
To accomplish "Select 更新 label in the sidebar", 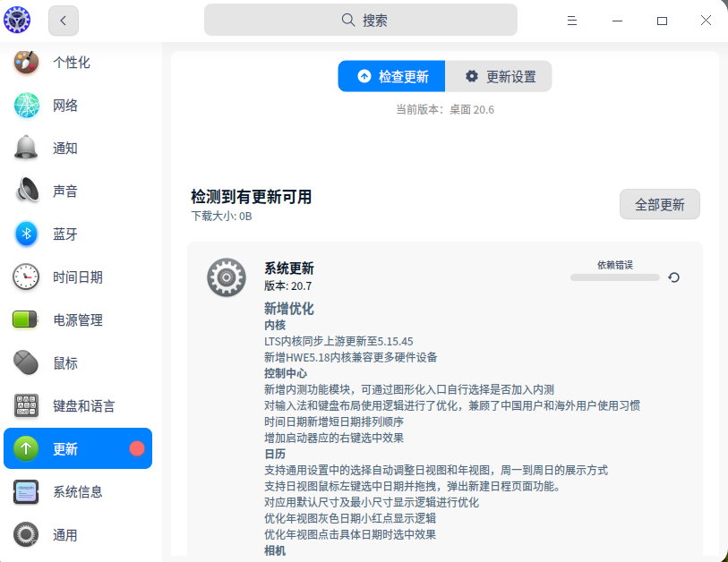I will click(x=65, y=448).
